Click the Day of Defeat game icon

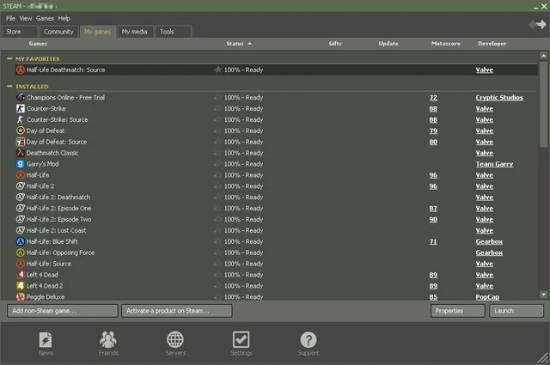[x=20, y=131]
